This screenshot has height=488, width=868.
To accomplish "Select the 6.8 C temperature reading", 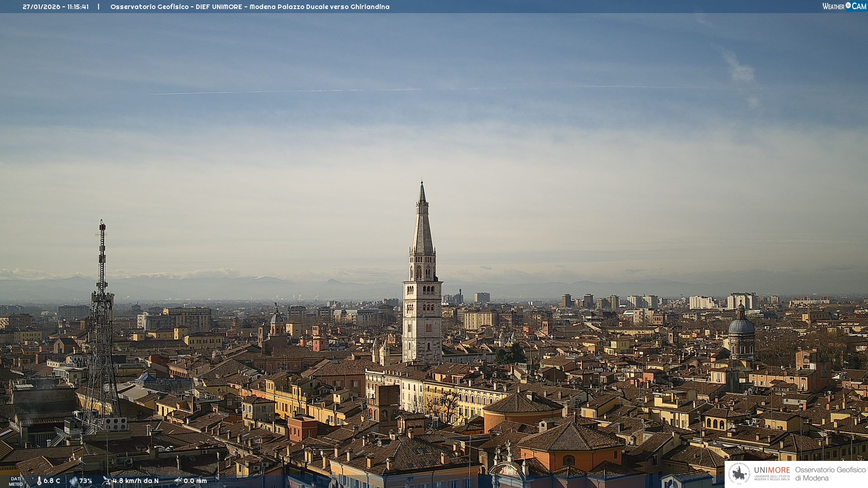I will [52, 481].
